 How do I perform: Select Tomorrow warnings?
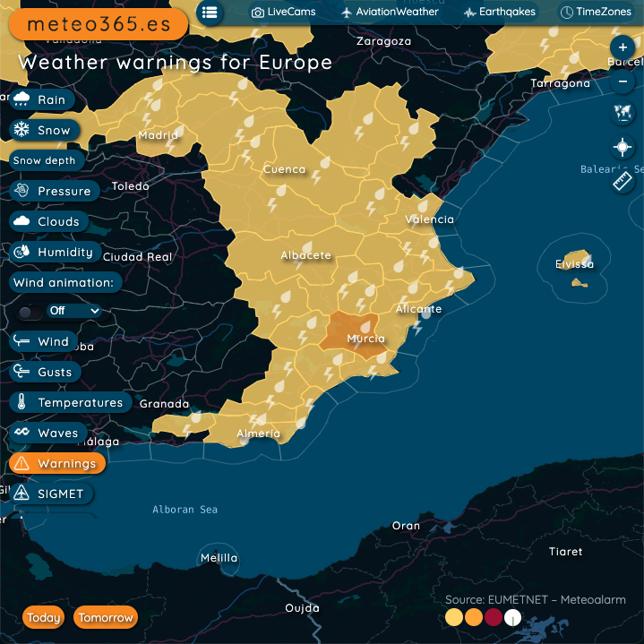pyautogui.click(x=106, y=617)
